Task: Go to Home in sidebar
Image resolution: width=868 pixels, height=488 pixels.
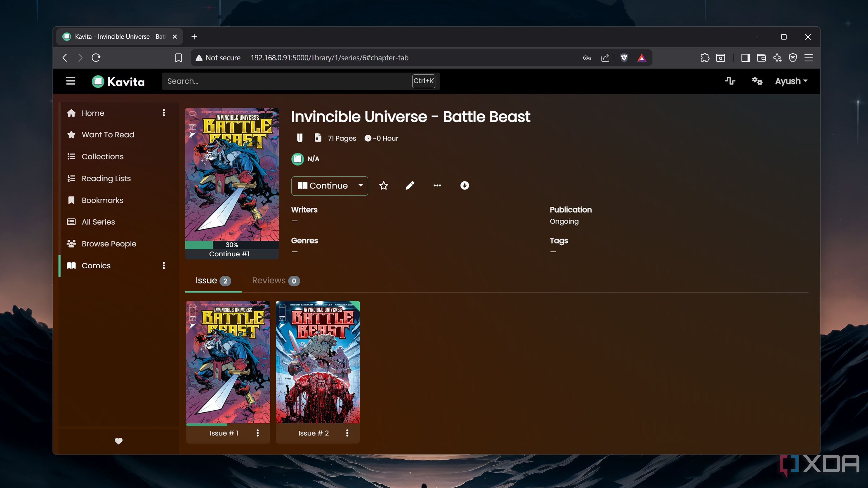Action: 93,113
